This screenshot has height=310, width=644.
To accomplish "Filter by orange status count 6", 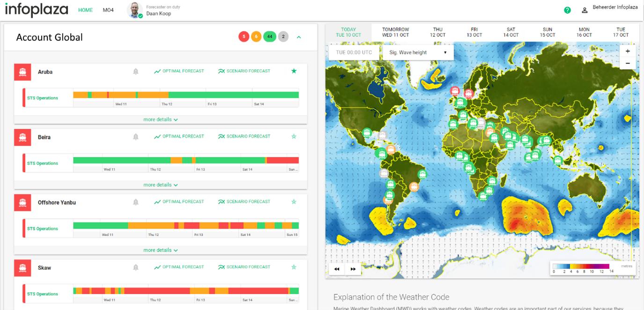I will (256, 37).
